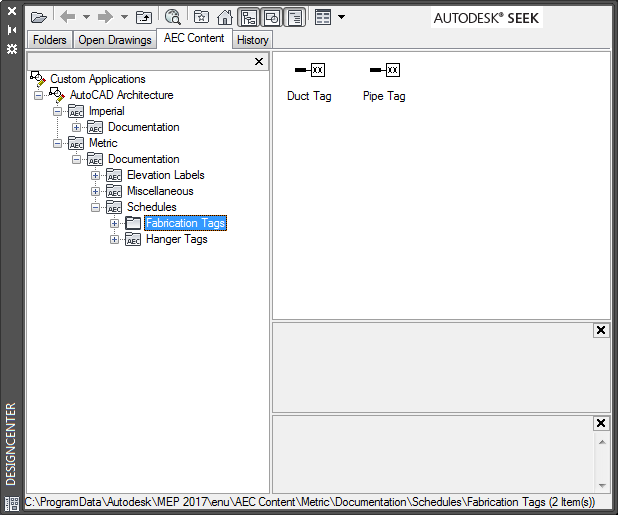Screen dimensions: 618x515
Task: Open the Favorites folder icon
Action: [x=201, y=17]
